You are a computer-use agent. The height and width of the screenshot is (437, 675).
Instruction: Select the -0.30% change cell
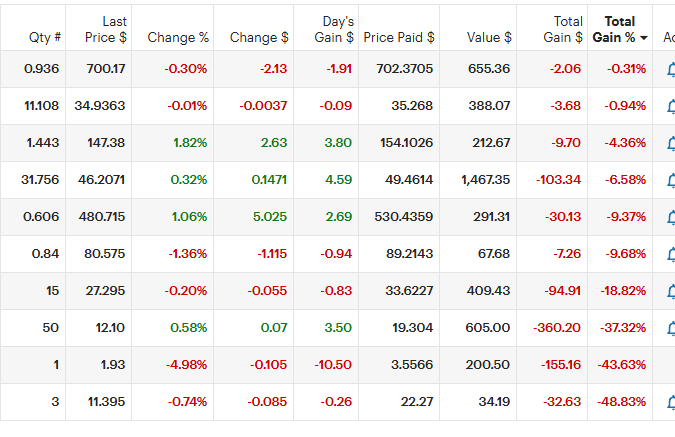[173, 69]
